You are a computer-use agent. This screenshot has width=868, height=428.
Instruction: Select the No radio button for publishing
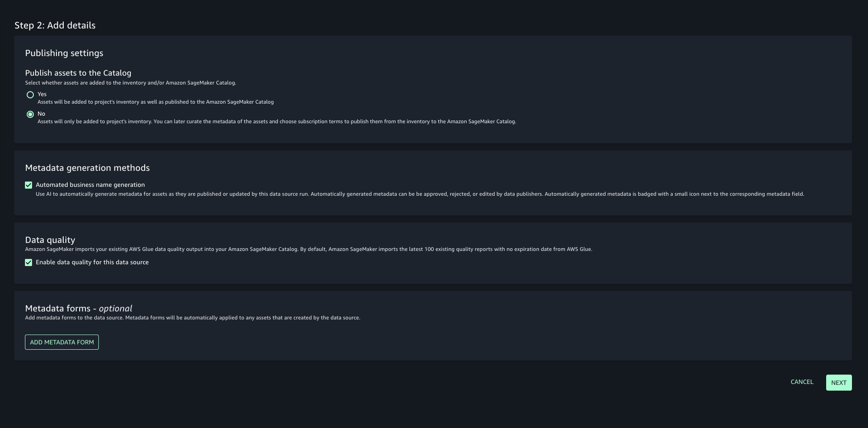(30, 114)
